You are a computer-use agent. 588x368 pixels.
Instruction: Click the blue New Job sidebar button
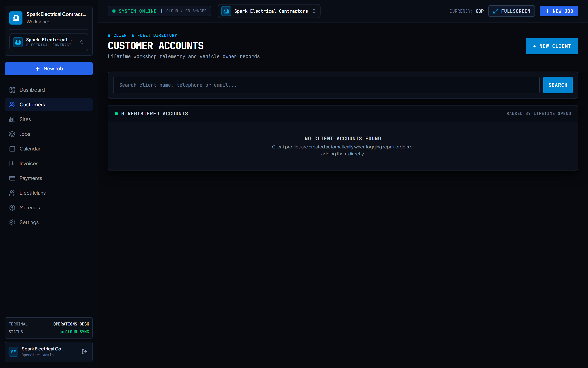tap(49, 69)
